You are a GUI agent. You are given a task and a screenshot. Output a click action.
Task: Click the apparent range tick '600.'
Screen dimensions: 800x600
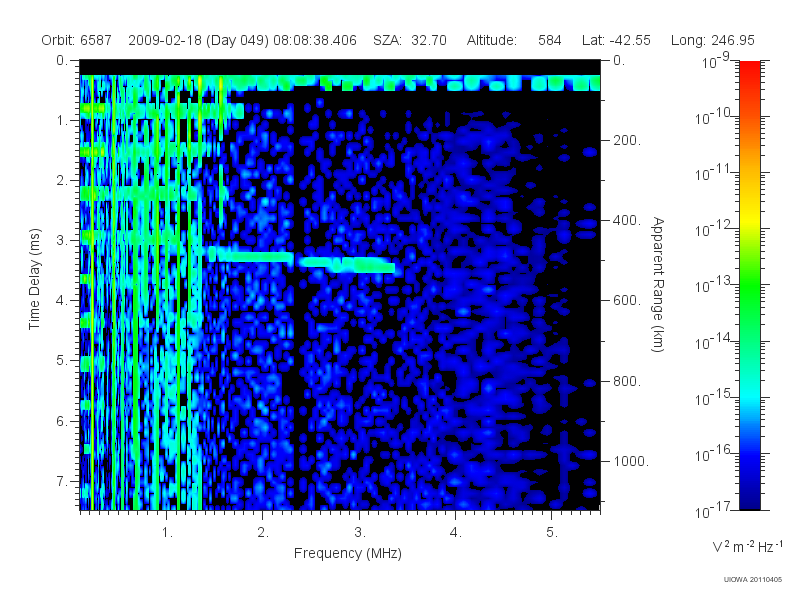(627, 300)
